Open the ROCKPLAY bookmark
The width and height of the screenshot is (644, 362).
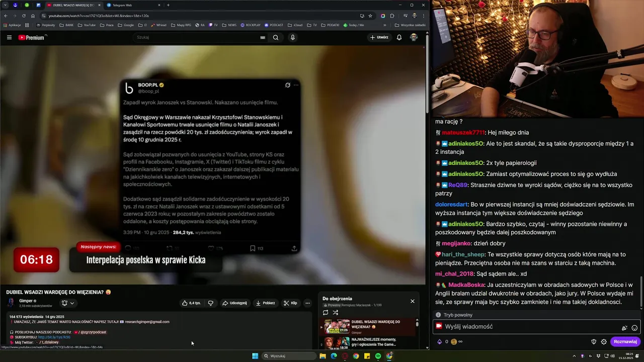click(x=251, y=25)
